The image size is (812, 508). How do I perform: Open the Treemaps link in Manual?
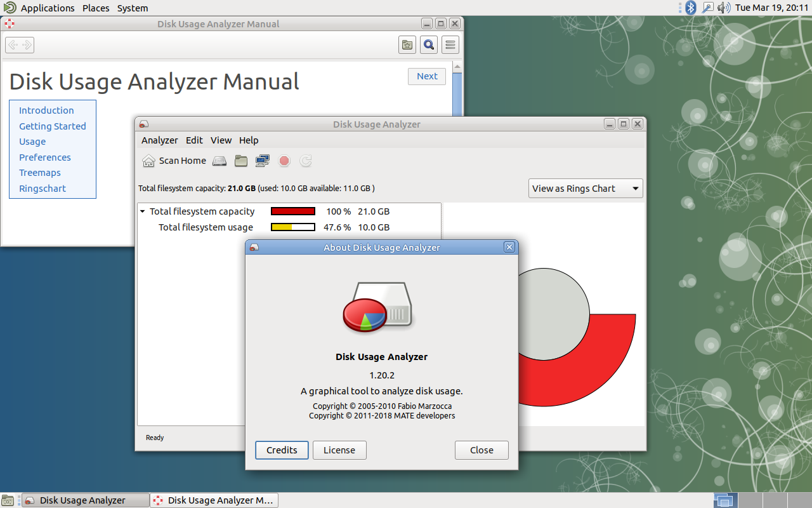click(x=40, y=173)
